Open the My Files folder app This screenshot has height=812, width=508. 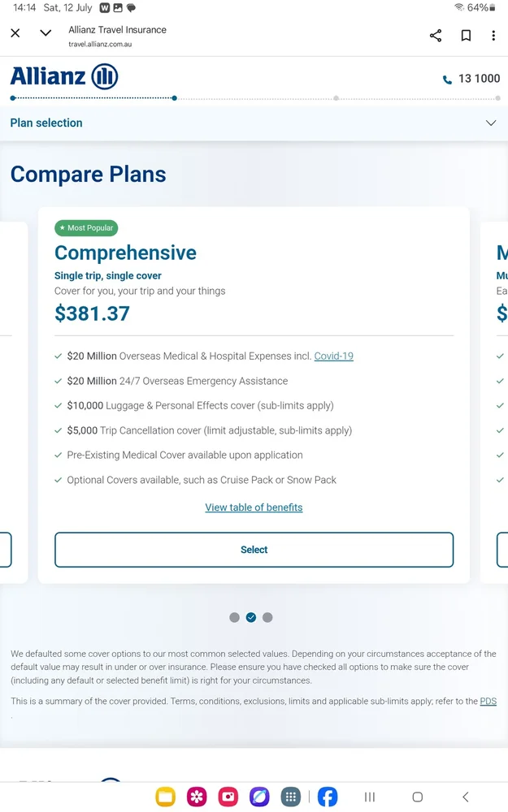click(166, 797)
